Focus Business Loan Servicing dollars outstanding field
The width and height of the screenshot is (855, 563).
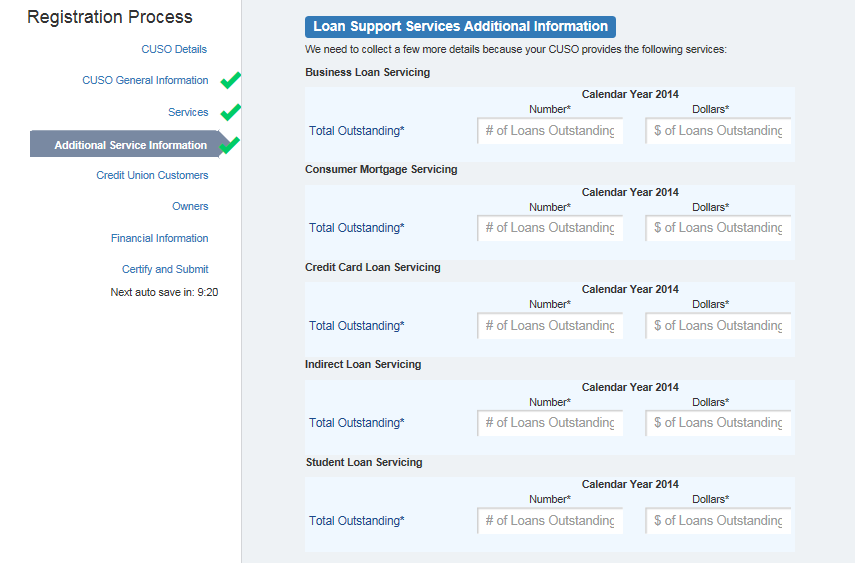[x=718, y=131]
